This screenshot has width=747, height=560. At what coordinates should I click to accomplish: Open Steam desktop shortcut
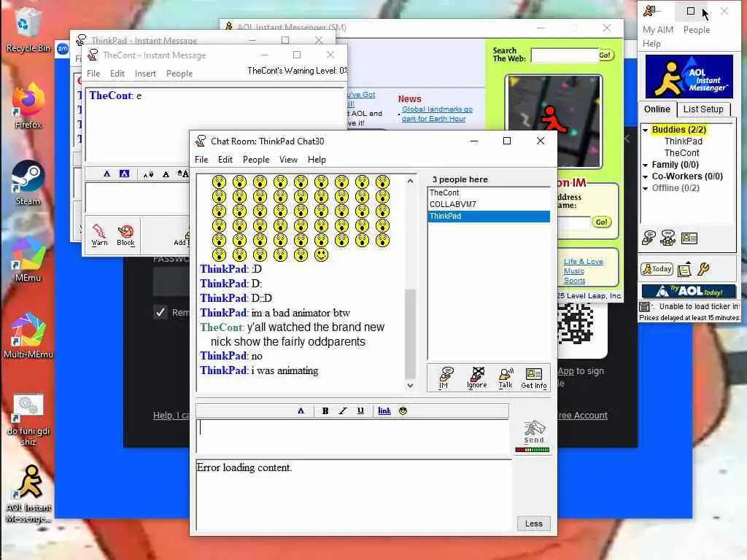coord(28,183)
